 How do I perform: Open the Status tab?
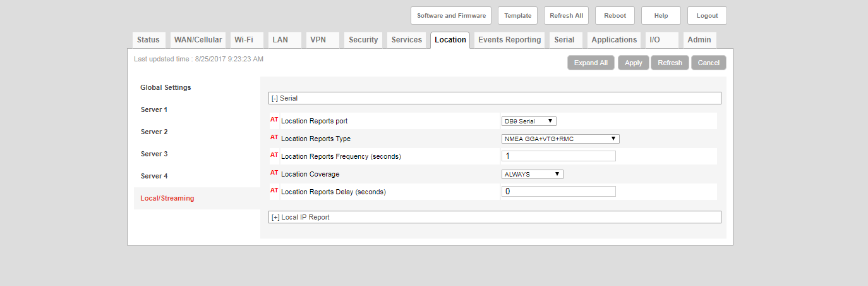coord(148,40)
